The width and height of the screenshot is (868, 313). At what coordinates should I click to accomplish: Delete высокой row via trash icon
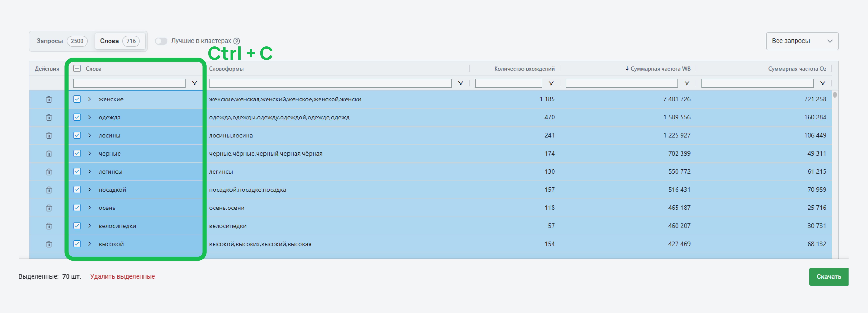(x=49, y=244)
